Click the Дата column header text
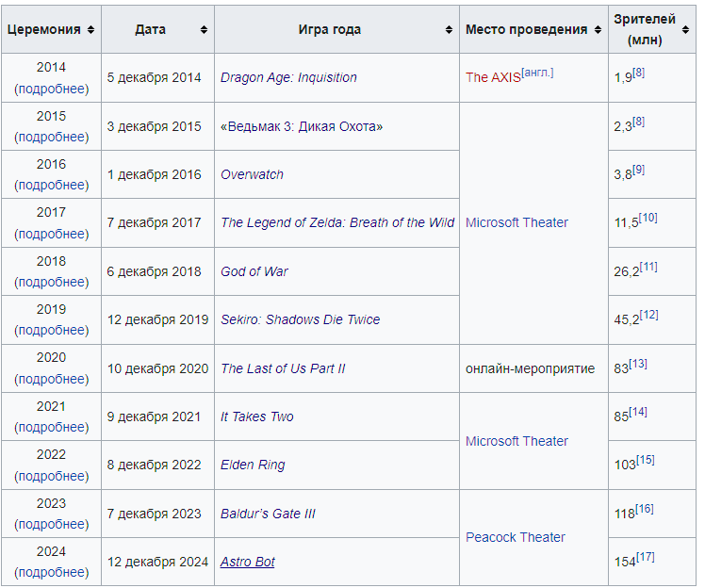This screenshot has height=588, width=705. pyautogui.click(x=150, y=29)
